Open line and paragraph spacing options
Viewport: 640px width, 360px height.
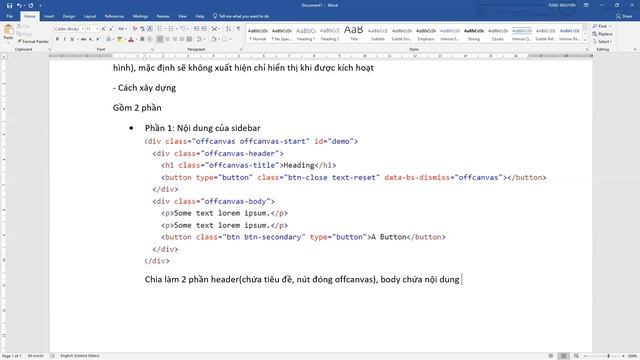[x=200, y=39]
